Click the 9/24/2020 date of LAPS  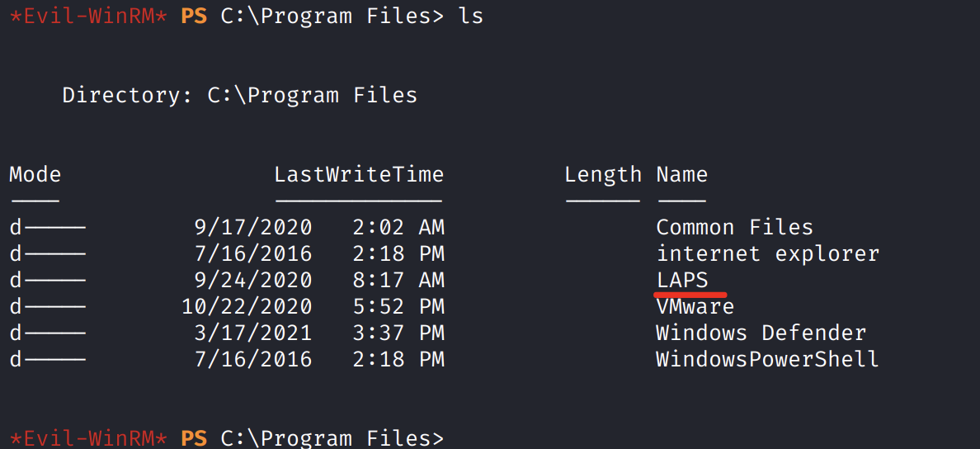(x=252, y=280)
